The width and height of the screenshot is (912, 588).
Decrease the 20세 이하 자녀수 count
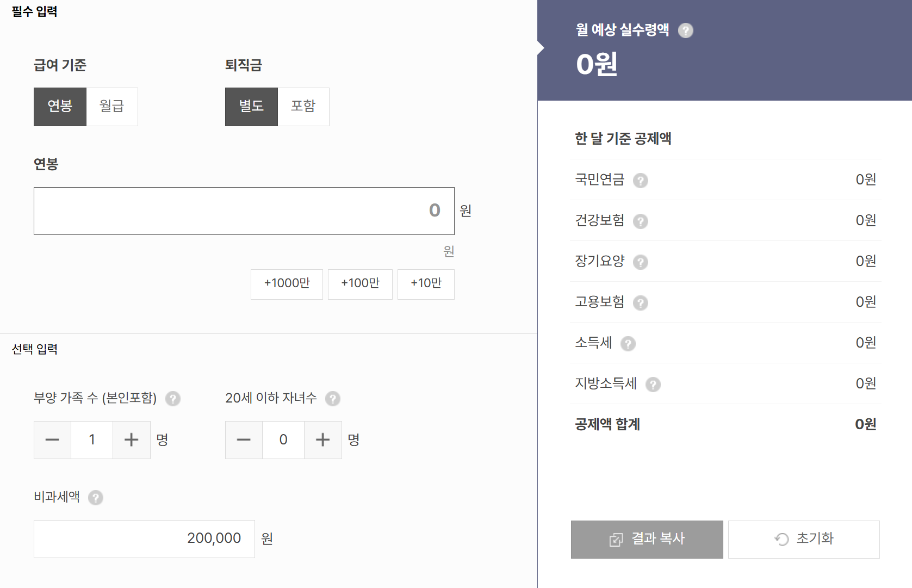pyautogui.click(x=244, y=440)
